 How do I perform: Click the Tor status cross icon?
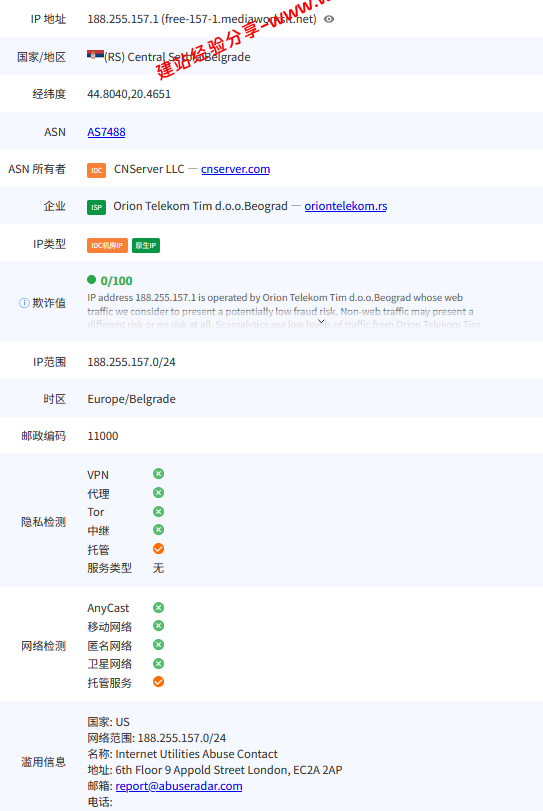pyautogui.click(x=159, y=512)
